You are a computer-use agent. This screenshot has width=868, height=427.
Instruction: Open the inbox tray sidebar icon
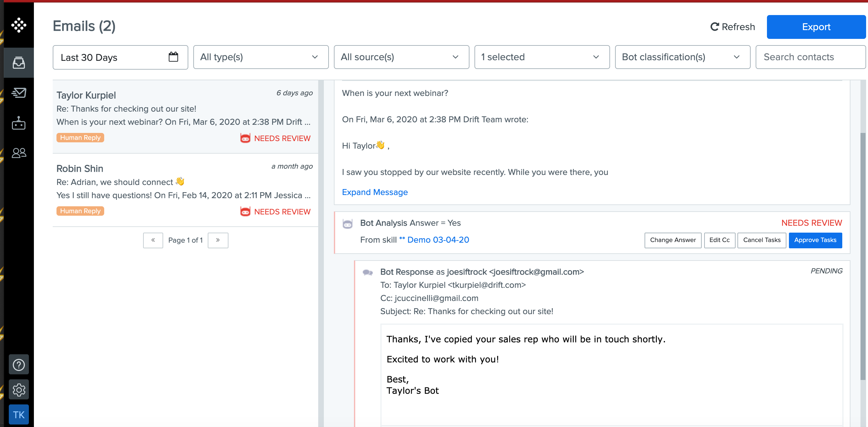point(19,63)
